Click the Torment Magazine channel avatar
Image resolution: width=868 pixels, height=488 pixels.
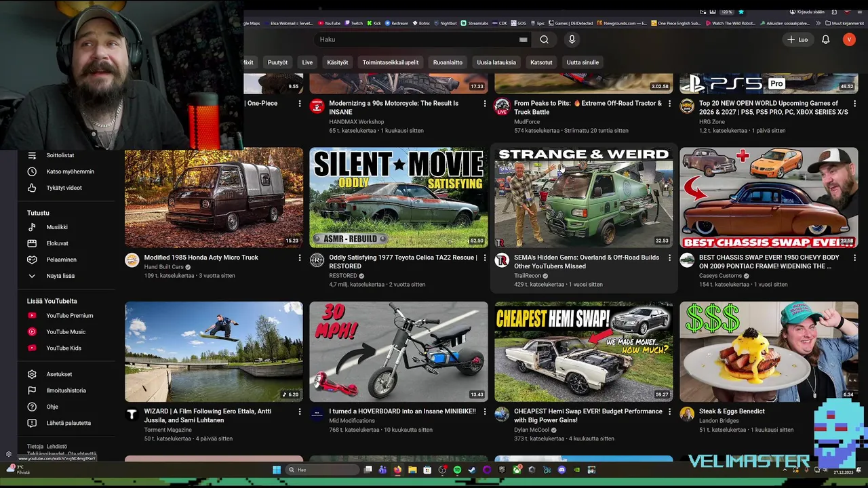132,414
